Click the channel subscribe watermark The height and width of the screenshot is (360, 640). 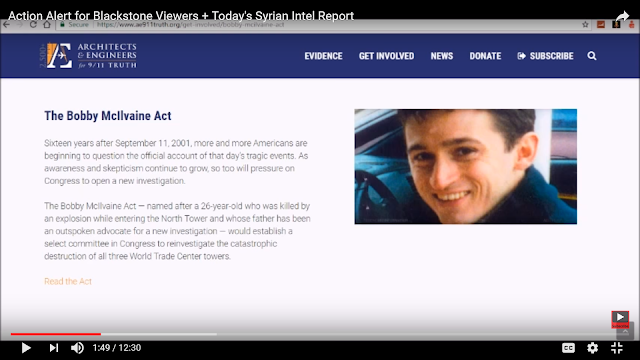tap(620, 320)
